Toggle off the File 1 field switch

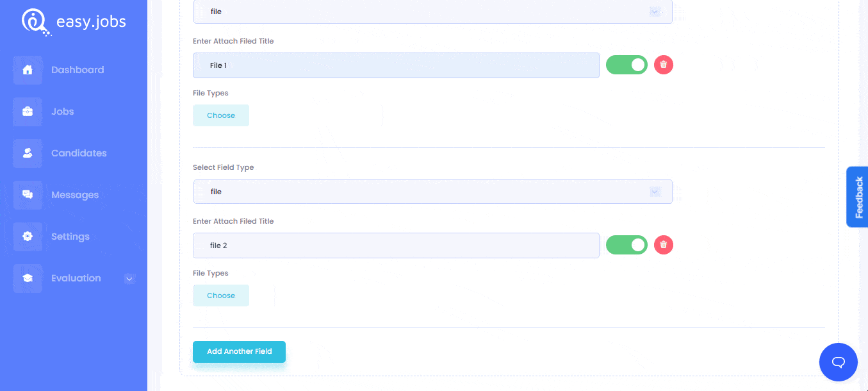[626, 65]
